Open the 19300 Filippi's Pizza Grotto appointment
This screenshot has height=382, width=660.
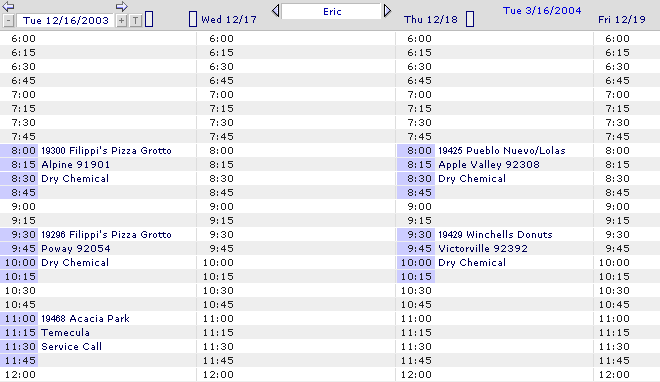pyautogui.click(x=106, y=151)
